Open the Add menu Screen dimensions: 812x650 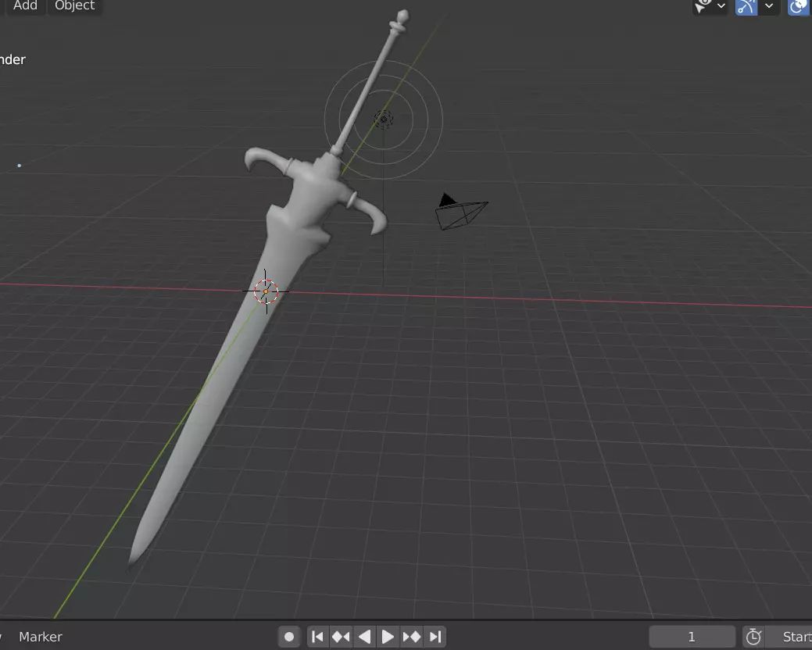(x=24, y=5)
